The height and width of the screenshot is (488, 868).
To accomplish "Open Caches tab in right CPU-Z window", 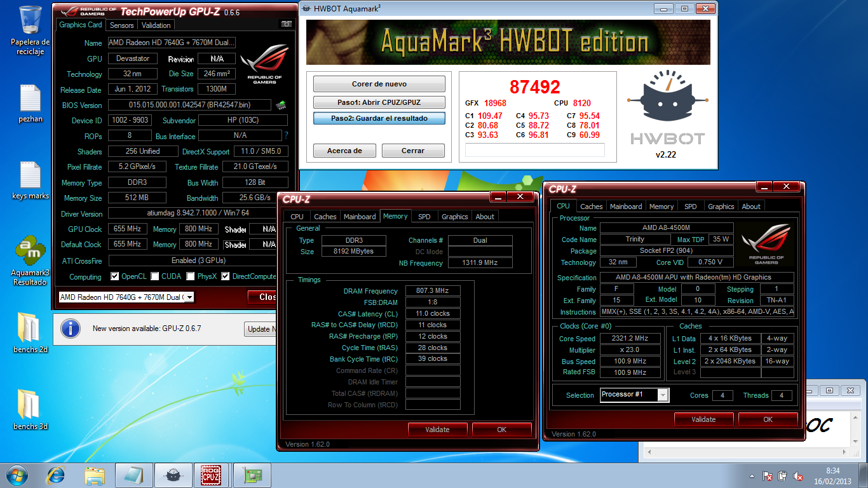I will [592, 207].
